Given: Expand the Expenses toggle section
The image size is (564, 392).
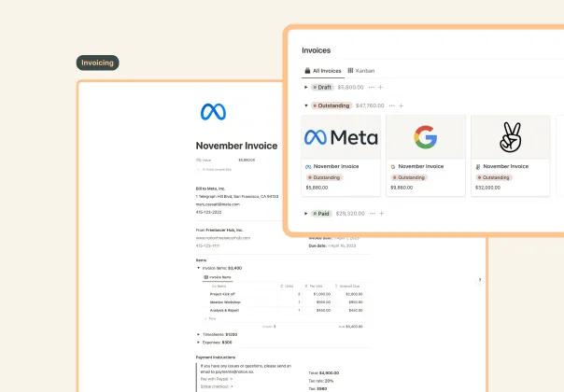Looking at the screenshot, I should pos(198,343).
